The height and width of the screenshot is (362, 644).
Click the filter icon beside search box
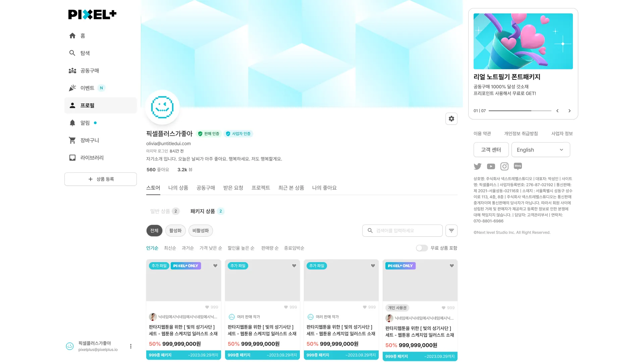pos(451,231)
